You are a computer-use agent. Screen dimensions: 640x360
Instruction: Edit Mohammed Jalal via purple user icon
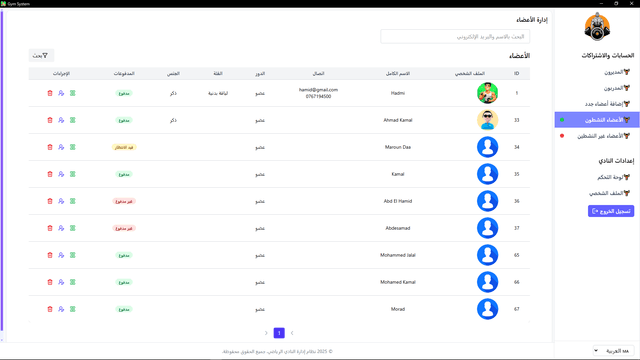[61, 255]
